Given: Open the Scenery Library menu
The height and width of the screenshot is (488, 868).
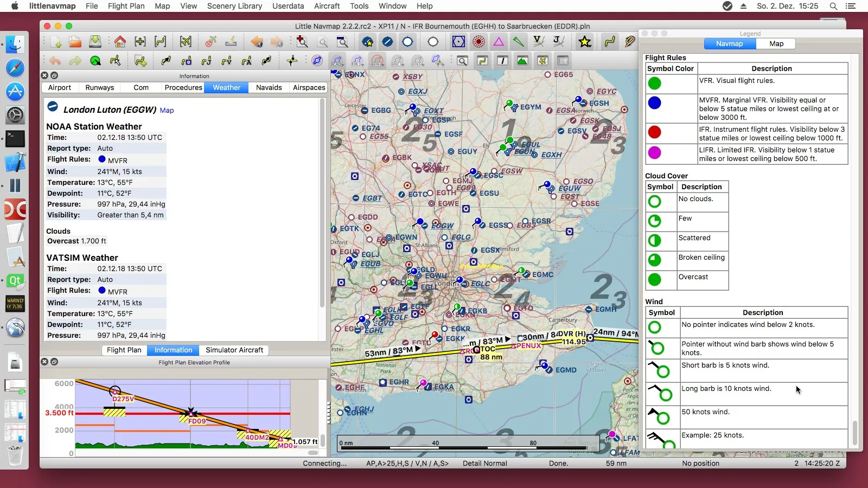Looking at the screenshot, I should click(x=234, y=6).
